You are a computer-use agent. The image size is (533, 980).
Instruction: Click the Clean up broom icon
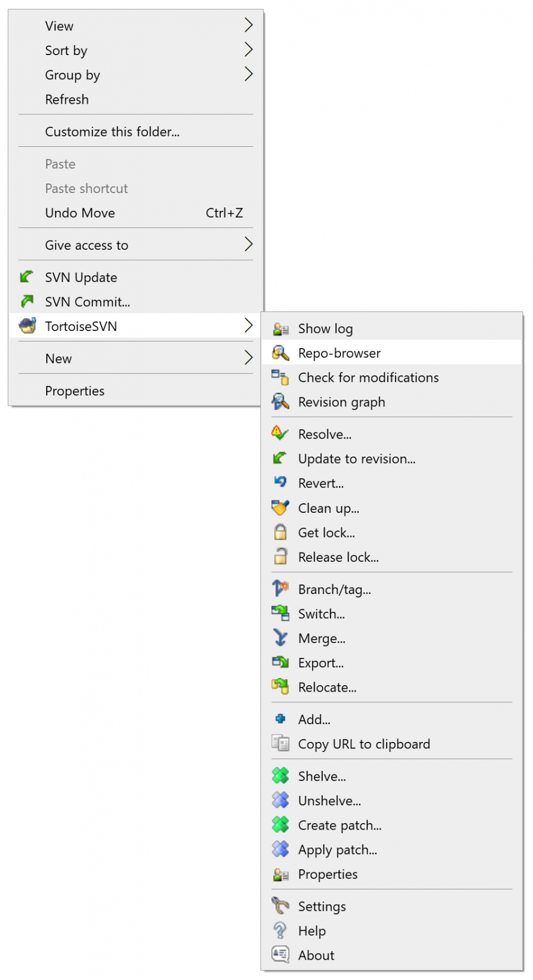tap(280, 508)
